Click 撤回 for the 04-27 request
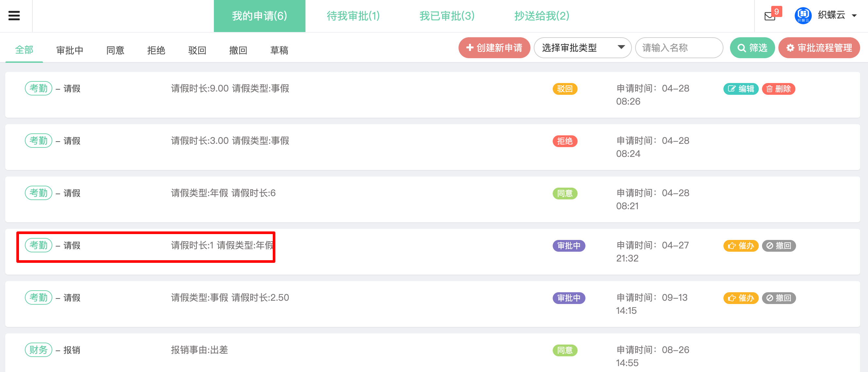Image resolution: width=868 pixels, height=372 pixels. tap(779, 246)
